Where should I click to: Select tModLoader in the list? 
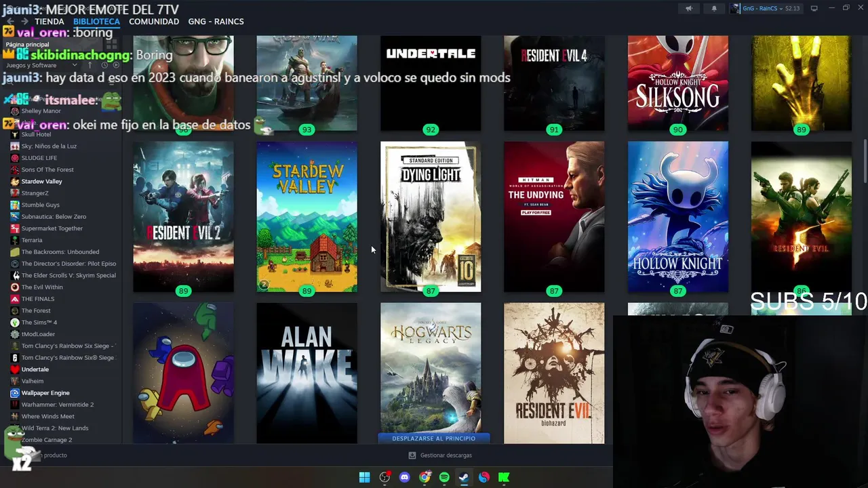[38, 334]
